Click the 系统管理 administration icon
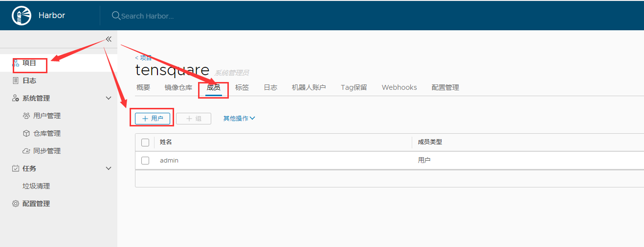 [x=16, y=98]
